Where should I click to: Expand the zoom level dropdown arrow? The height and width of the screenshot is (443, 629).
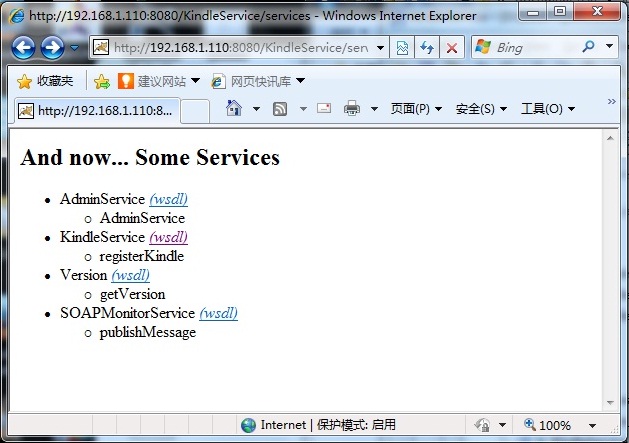592,426
